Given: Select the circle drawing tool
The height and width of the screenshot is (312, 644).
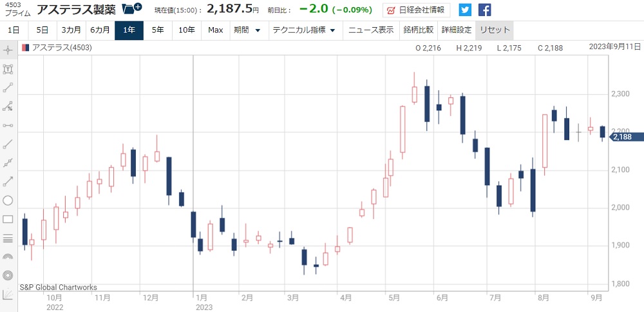Looking at the screenshot, I should pyautogui.click(x=8, y=200).
